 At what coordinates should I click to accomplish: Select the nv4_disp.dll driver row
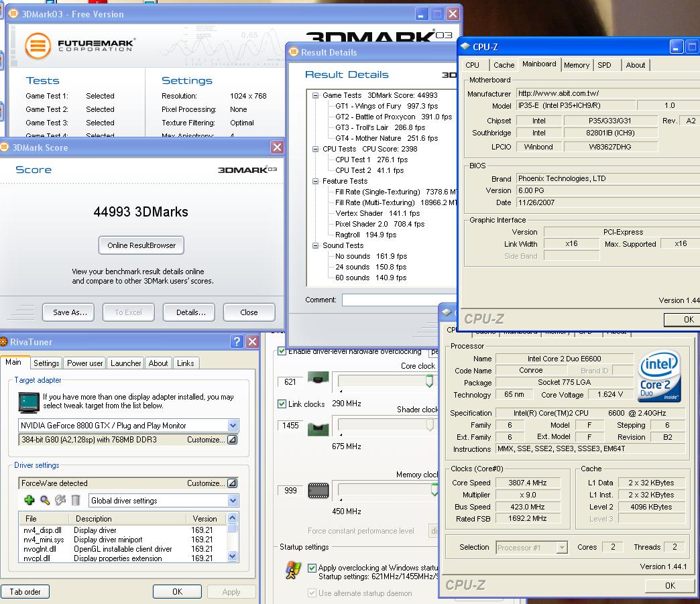pos(123,530)
